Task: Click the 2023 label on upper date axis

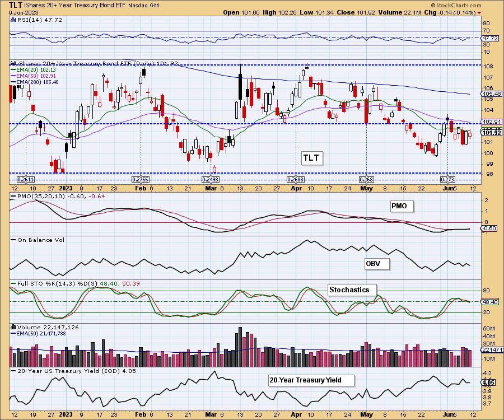Action: pos(66,189)
